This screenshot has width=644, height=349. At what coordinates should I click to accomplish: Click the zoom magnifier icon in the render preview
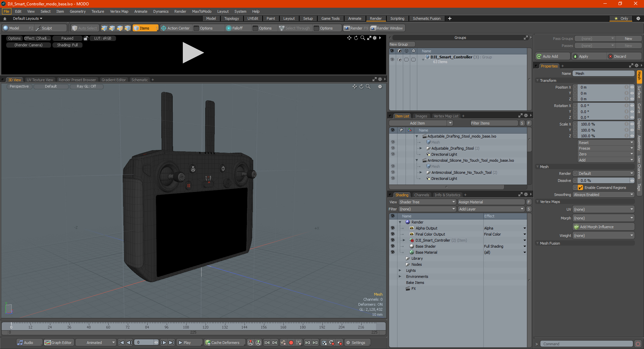point(363,38)
